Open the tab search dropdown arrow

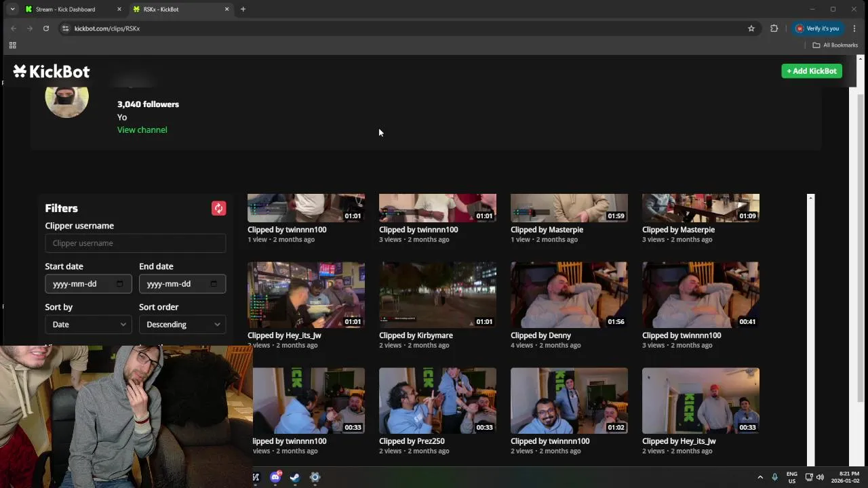point(12,9)
